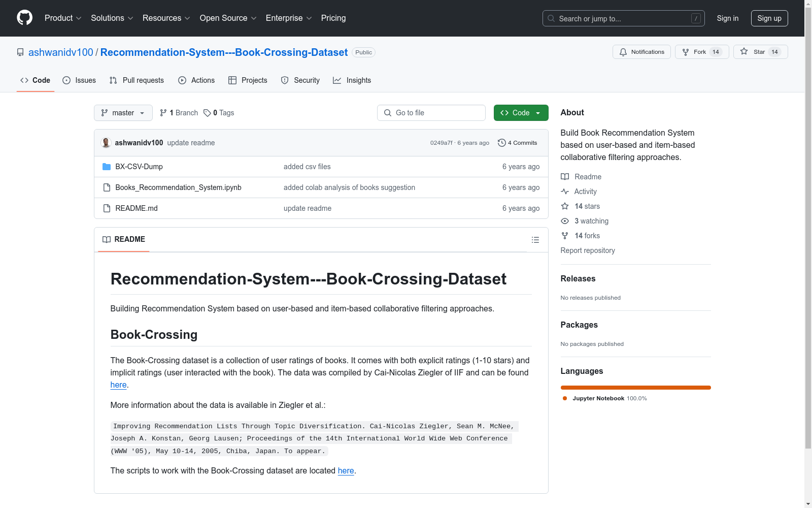Screen dimensions: 812x508
Task: Open Recommendation-System---Book-Crossing-Dataset repository title link
Action: point(224,52)
